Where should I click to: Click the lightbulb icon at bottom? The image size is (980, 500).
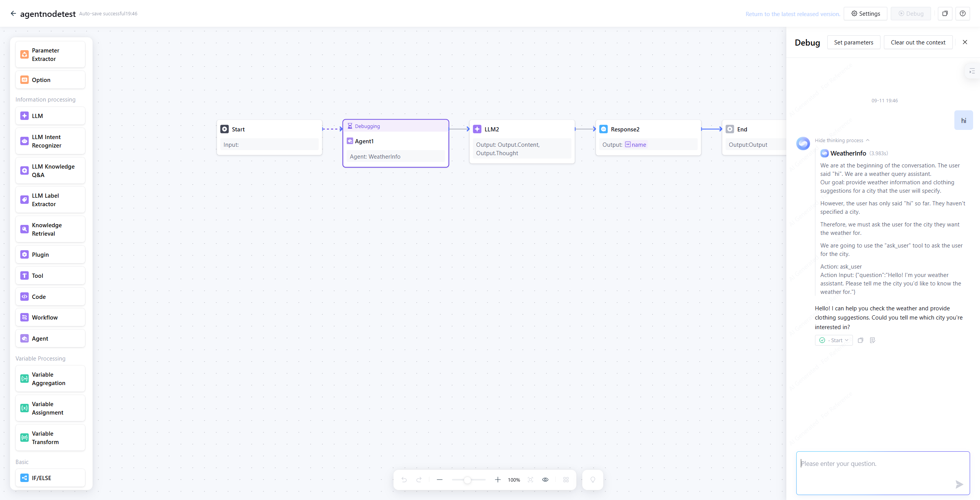(x=593, y=480)
